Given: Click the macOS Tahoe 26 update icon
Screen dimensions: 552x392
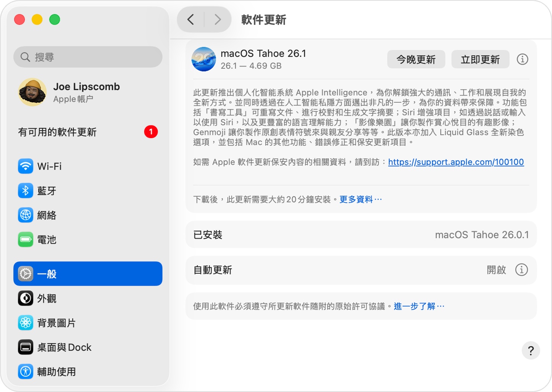Looking at the screenshot, I should coord(203,59).
